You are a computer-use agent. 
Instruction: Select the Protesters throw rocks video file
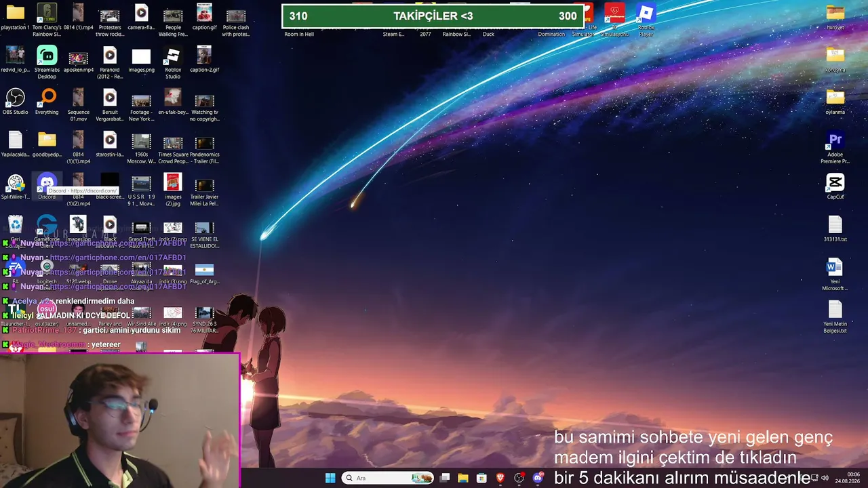(x=110, y=20)
